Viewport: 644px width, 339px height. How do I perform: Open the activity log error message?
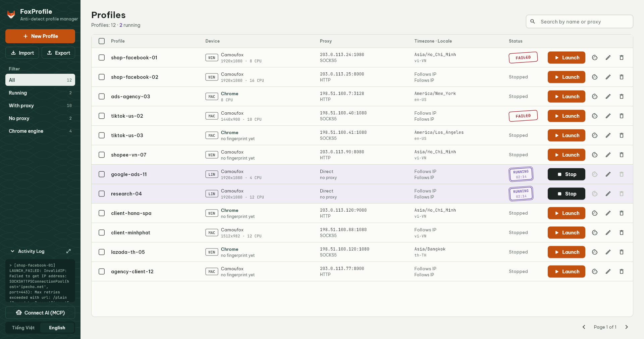40,281
